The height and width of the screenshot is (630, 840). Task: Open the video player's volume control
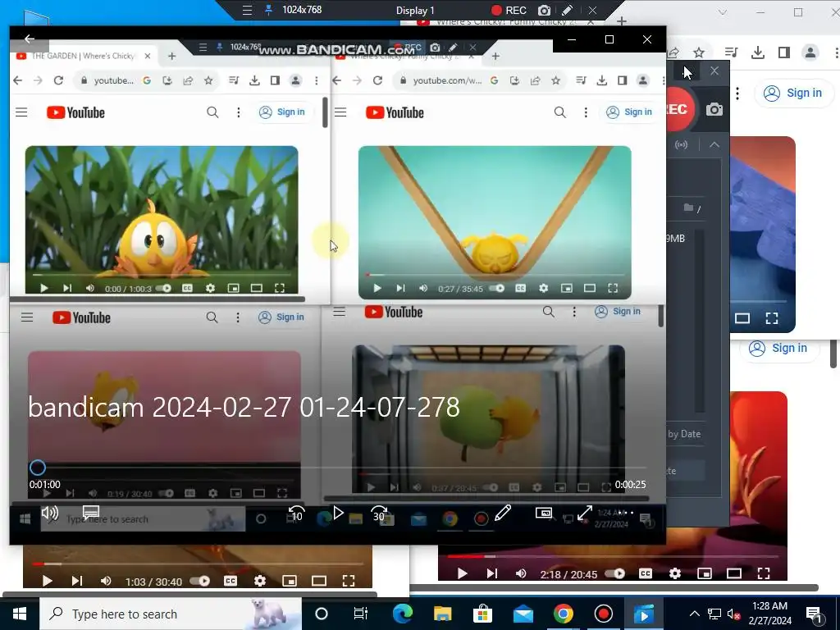pos(50,514)
